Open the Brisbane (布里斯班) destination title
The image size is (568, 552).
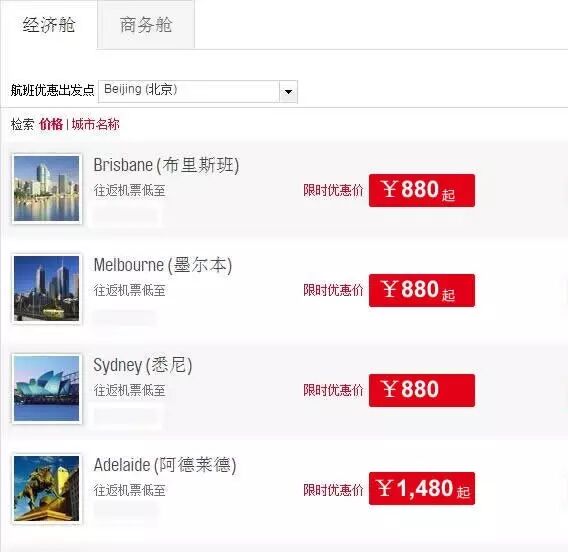166,165
